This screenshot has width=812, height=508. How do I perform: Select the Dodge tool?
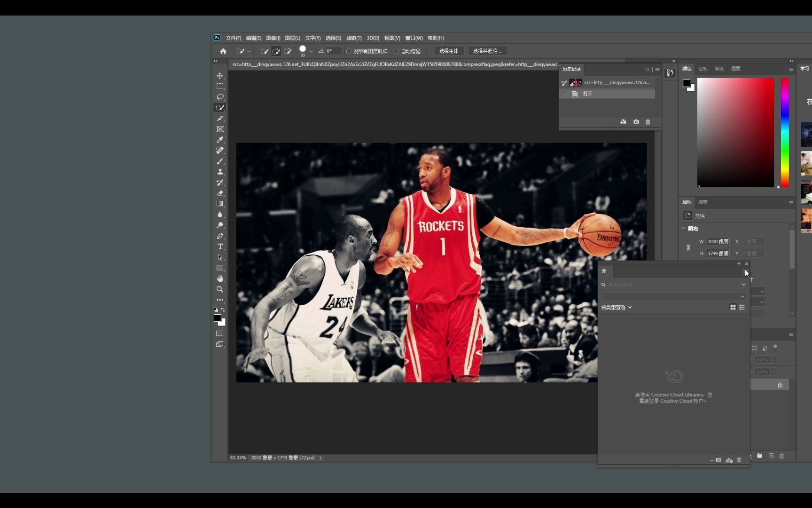[x=220, y=225]
